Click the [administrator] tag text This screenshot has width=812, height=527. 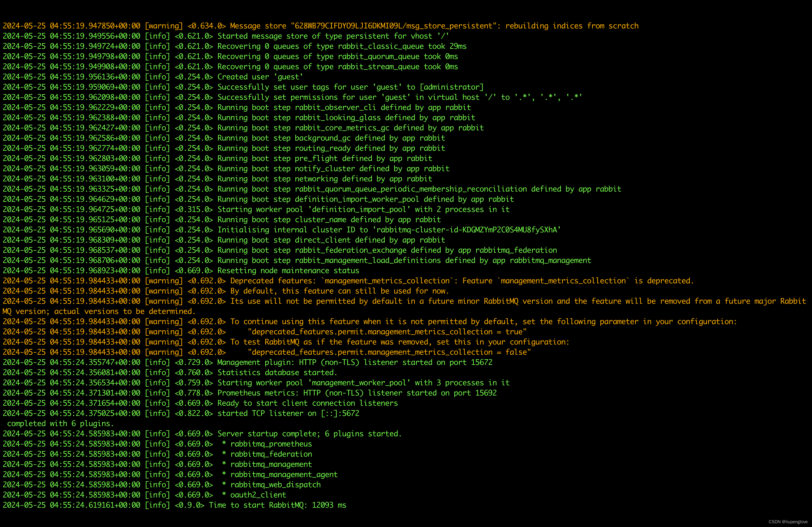(451, 87)
